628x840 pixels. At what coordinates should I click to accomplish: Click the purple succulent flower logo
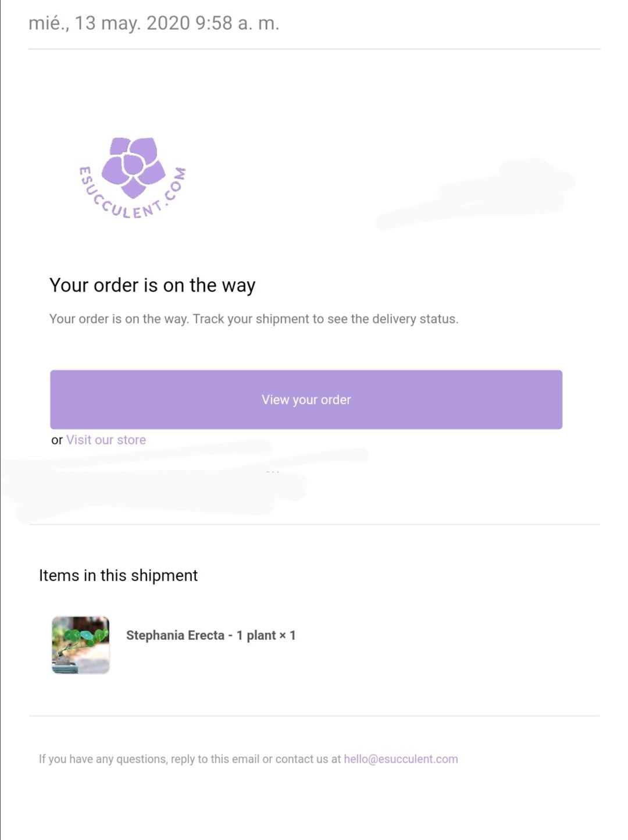[133, 166]
